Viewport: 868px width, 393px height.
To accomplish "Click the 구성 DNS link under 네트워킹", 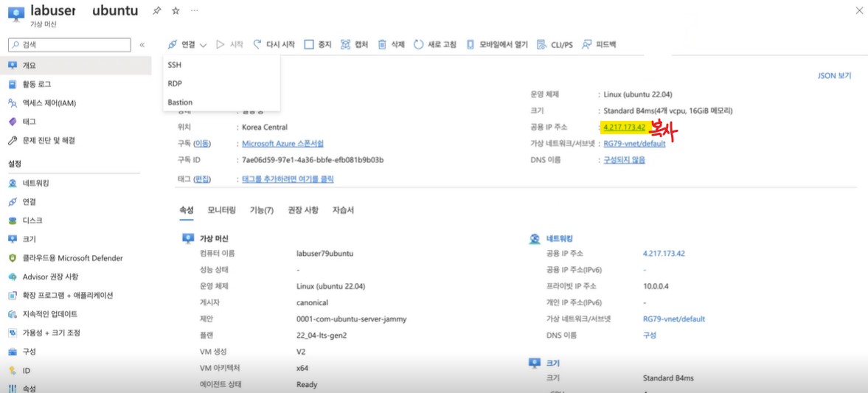I will point(649,335).
